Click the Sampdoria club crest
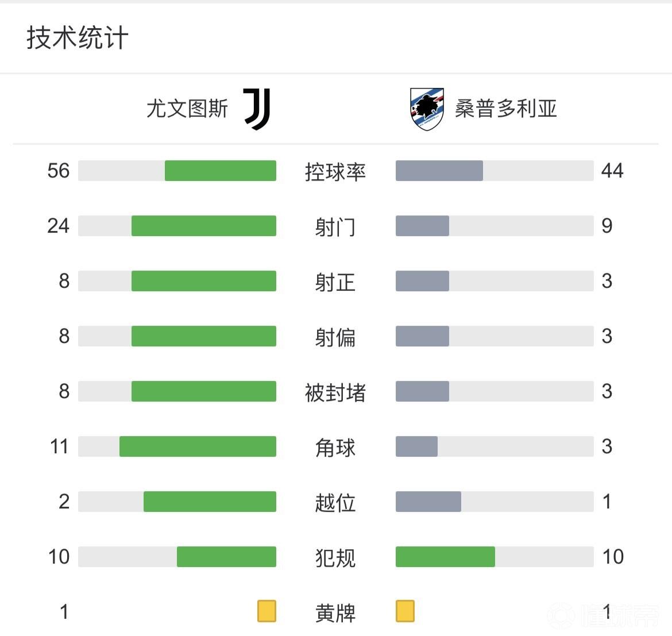Viewport: 672px width, 636px height. click(427, 109)
